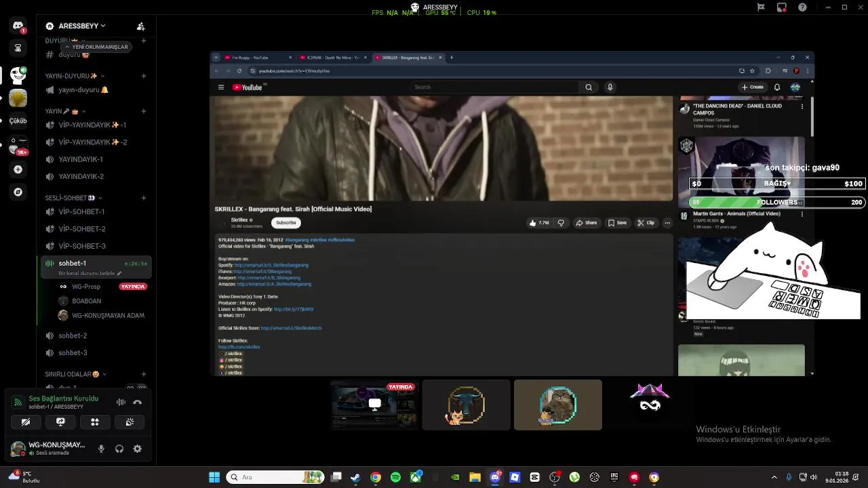Open a new browser tab with plus
This screenshot has height=488, width=868.
point(452,58)
